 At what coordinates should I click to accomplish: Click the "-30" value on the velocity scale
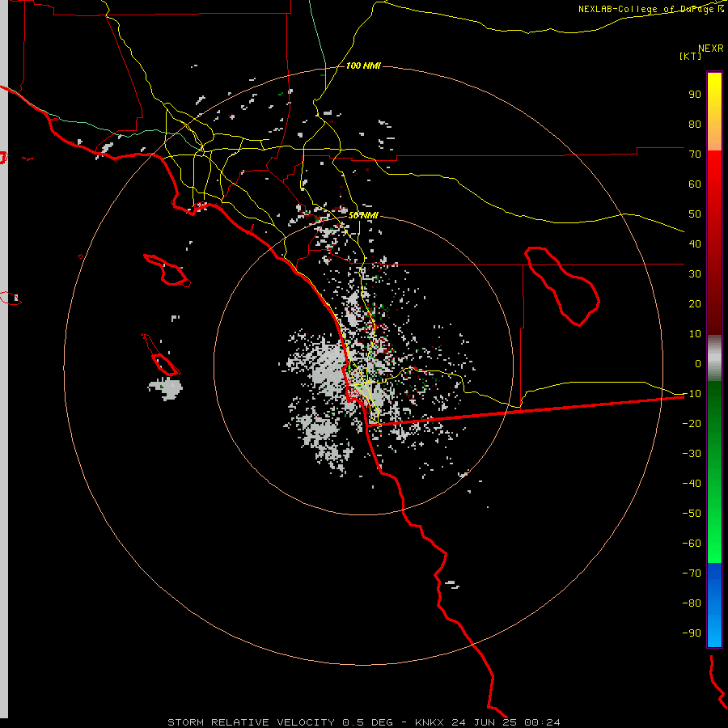(692, 454)
